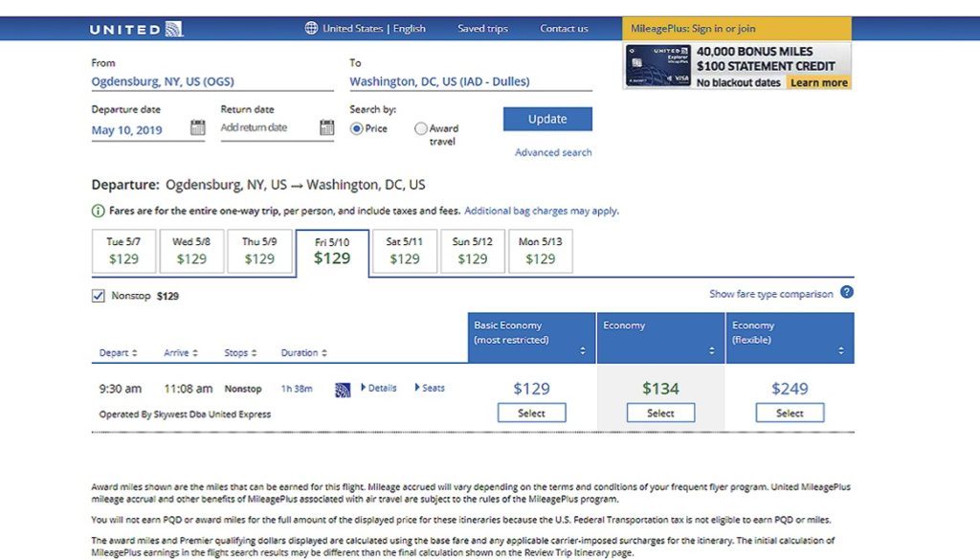Open the Saved trips menu item

tap(482, 28)
